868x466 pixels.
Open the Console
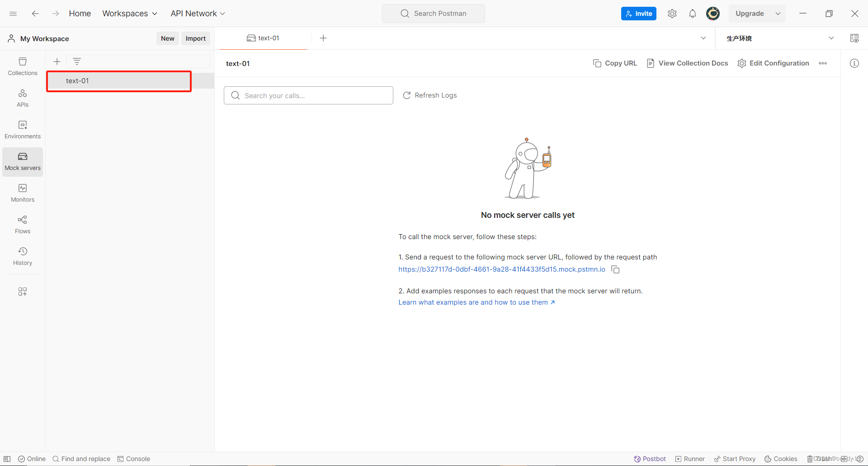134,459
